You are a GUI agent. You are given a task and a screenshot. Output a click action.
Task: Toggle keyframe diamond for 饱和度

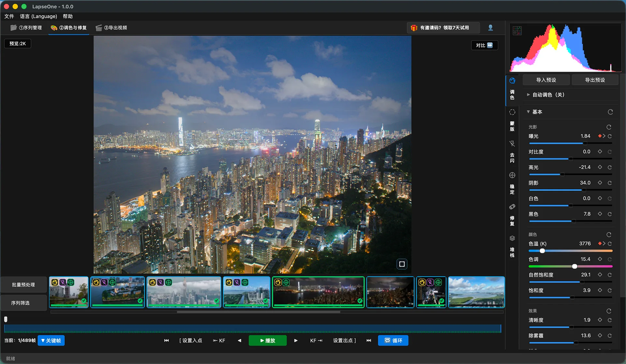click(x=600, y=290)
